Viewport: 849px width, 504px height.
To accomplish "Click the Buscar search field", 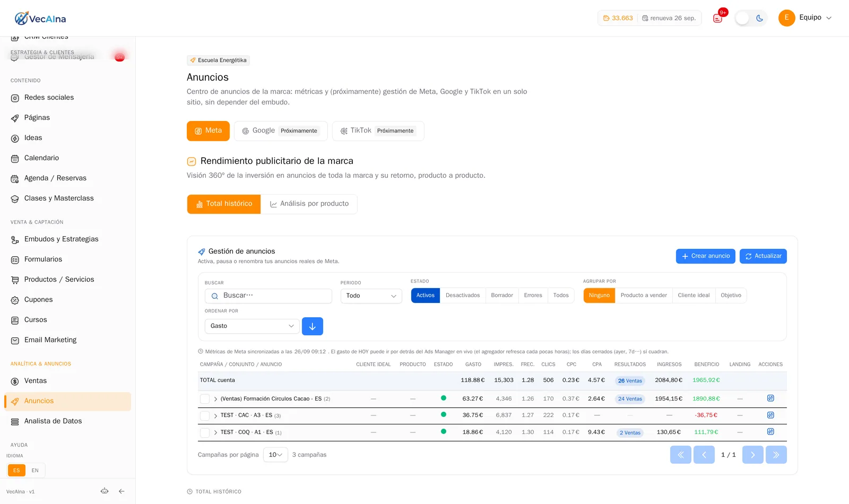I will pyautogui.click(x=268, y=296).
